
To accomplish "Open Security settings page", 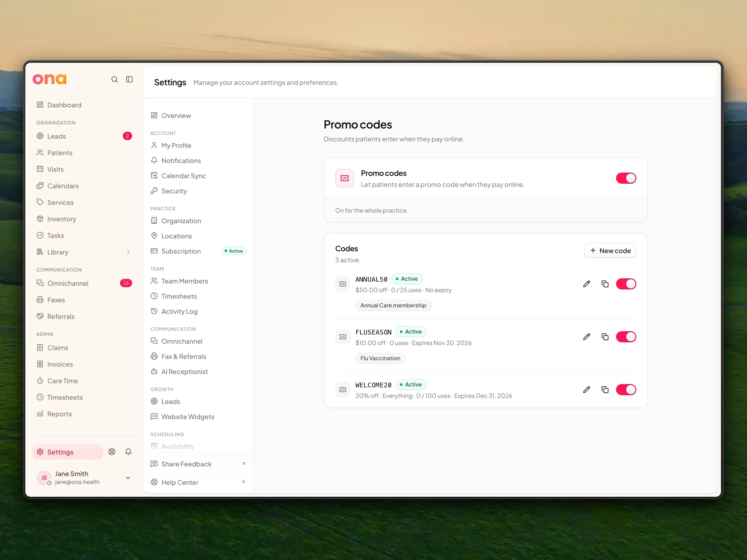I will (x=198, y=191).
